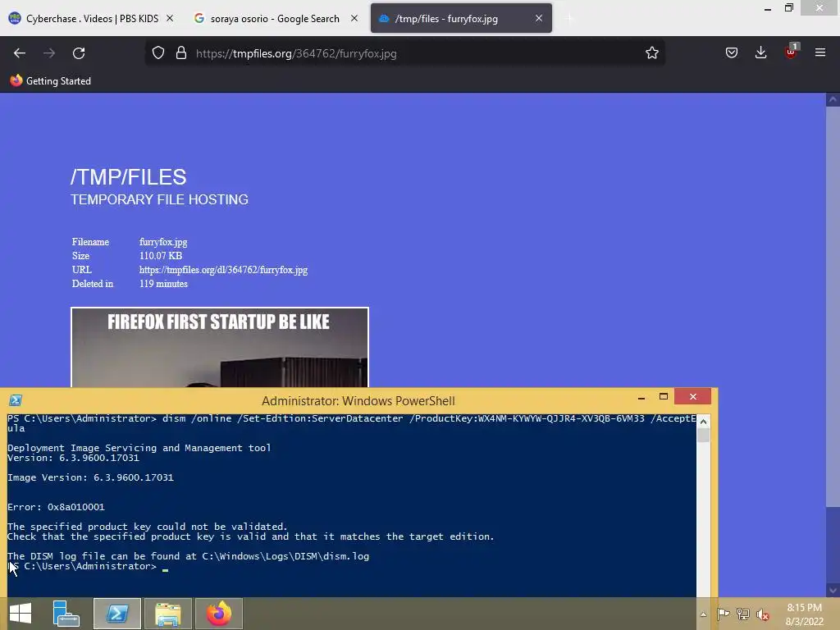This screenshot has height=630, width=840.
Task: Open tracking protection shield icon
Action: pos(158,53)
